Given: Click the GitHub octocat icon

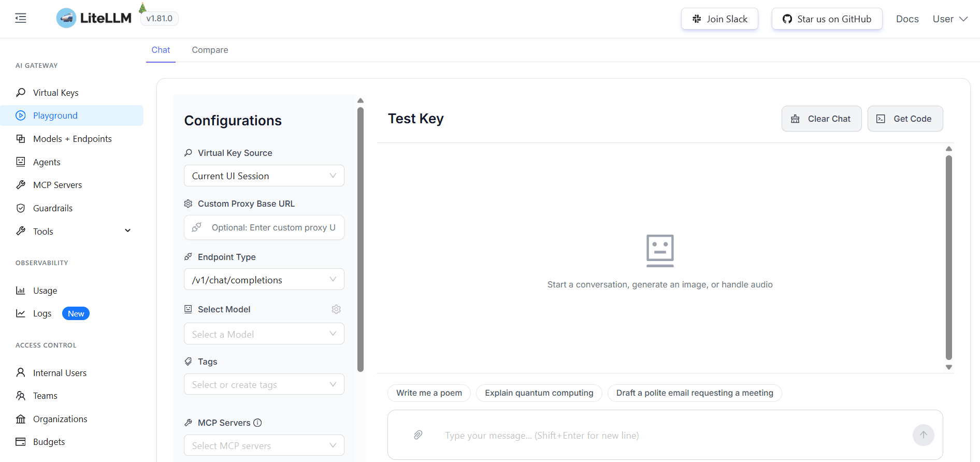Looking at the screenshot, I should (x=787, y=19).
